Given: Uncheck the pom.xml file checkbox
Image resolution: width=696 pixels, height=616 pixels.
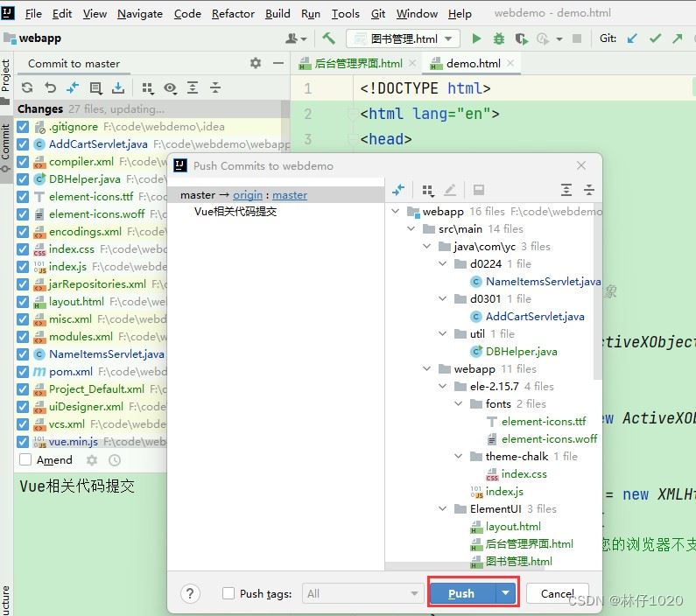Looking at the screenshot, I should click(x=23, y=372).
